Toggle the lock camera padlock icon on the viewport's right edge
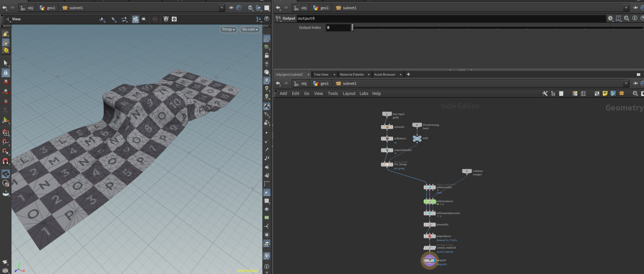The image size is (644, 274). pos(266,55)
